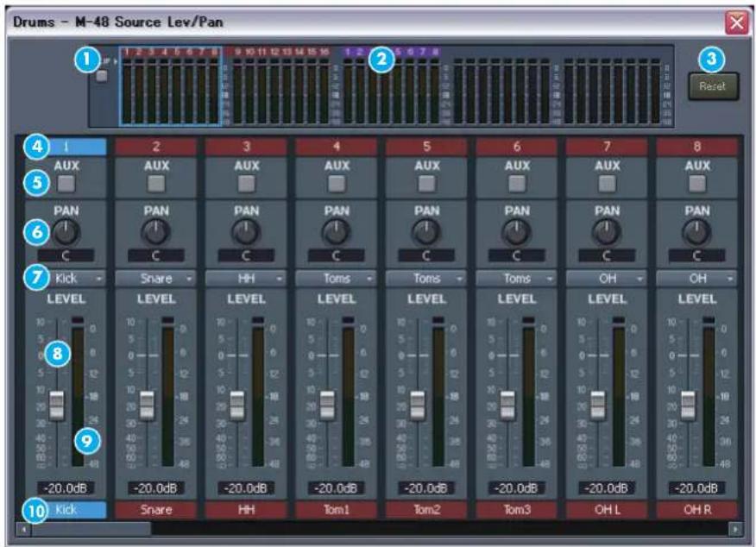Click the Tom3 channel level fader
756x547 pixels.
click(507, 406)
